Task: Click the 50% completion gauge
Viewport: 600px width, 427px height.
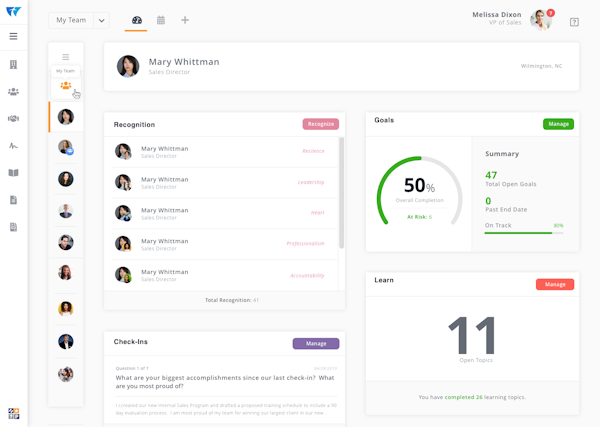Action: tap(419, 190)
